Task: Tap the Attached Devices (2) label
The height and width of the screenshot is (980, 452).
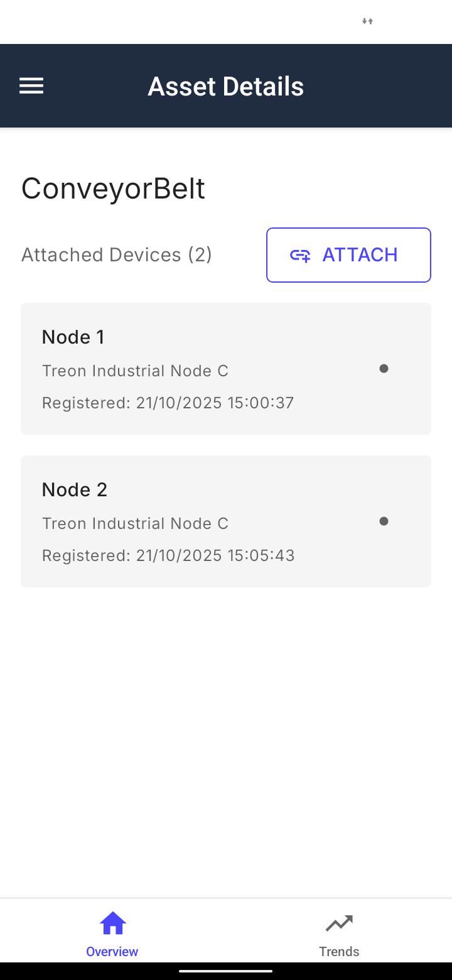Action: tap(117, 255)
